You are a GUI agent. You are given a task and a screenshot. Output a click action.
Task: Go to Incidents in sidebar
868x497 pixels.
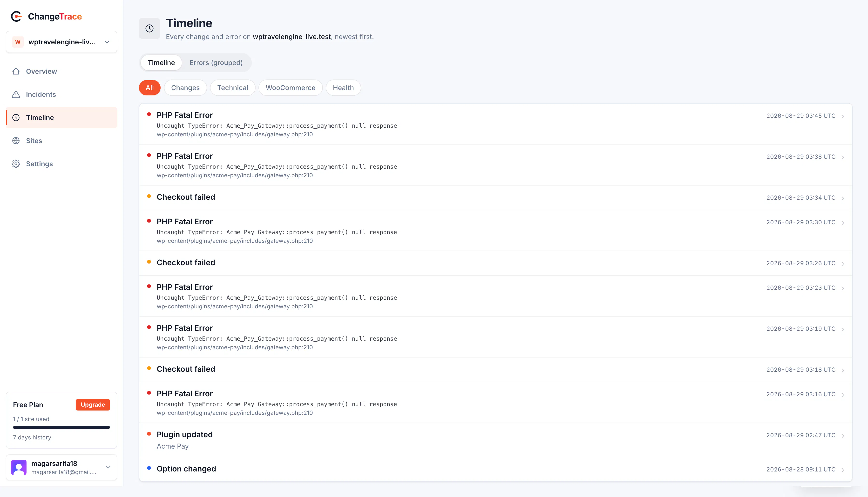pyautogui.click(x=61, y=94)
